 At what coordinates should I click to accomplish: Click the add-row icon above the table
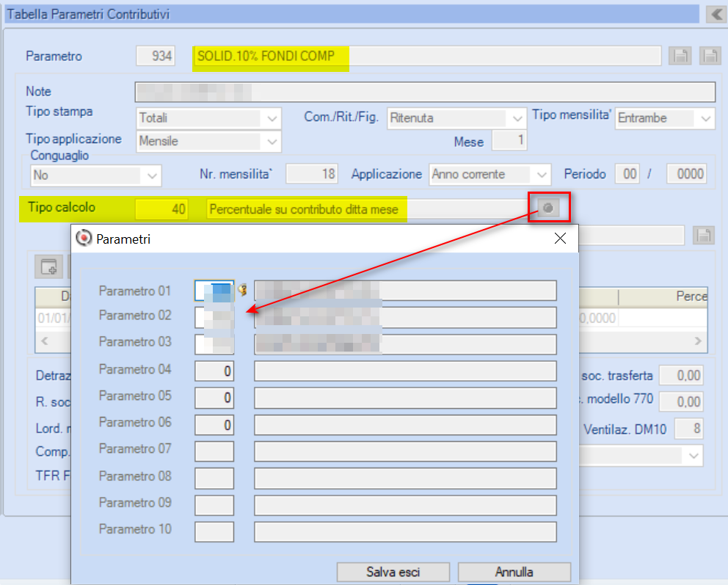pos(48,266)
